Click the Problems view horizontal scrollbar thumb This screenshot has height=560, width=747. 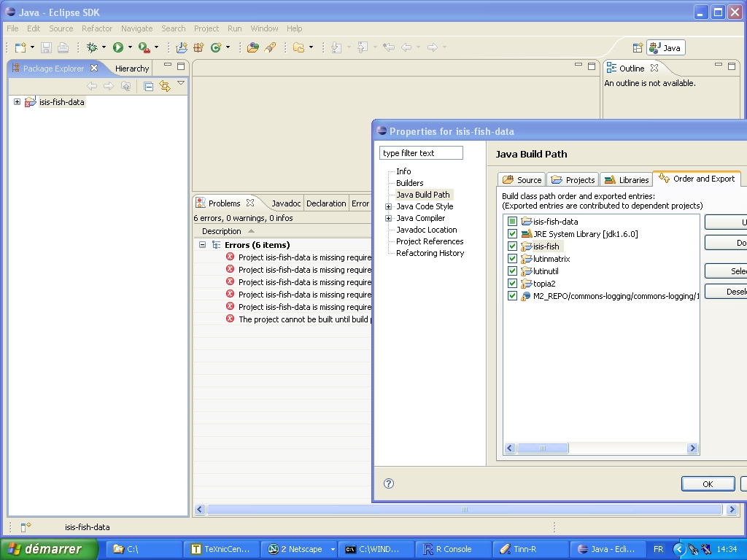tap(465, 510)
